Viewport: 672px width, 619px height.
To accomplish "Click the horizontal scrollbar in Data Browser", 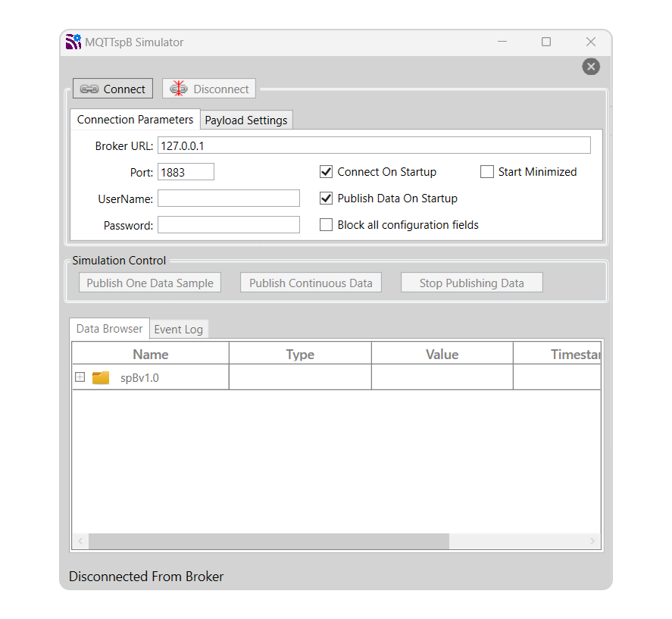I will coord(268,541).
